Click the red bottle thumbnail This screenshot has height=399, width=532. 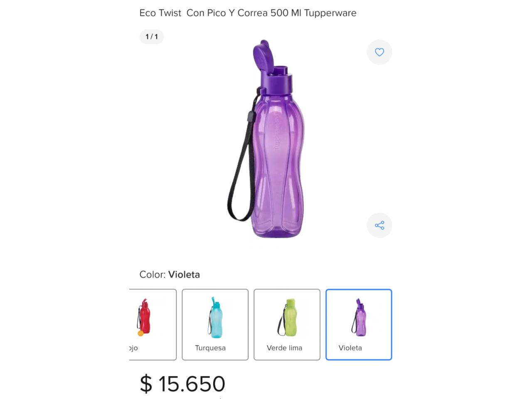144,317
